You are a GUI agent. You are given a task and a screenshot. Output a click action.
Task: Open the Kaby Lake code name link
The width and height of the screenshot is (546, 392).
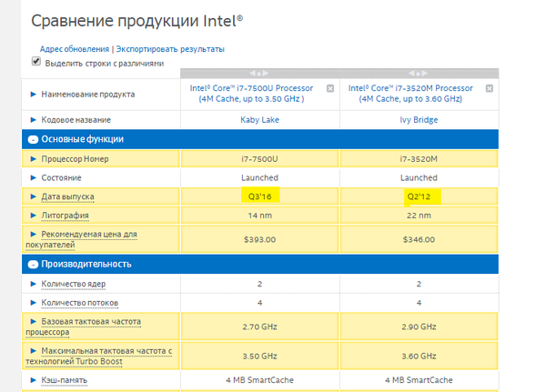[259, 119]
